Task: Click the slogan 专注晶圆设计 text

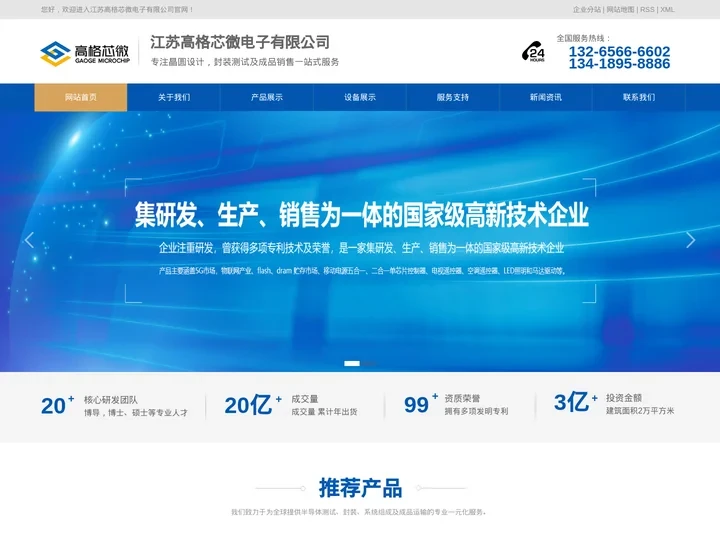Action: point(177,62)
